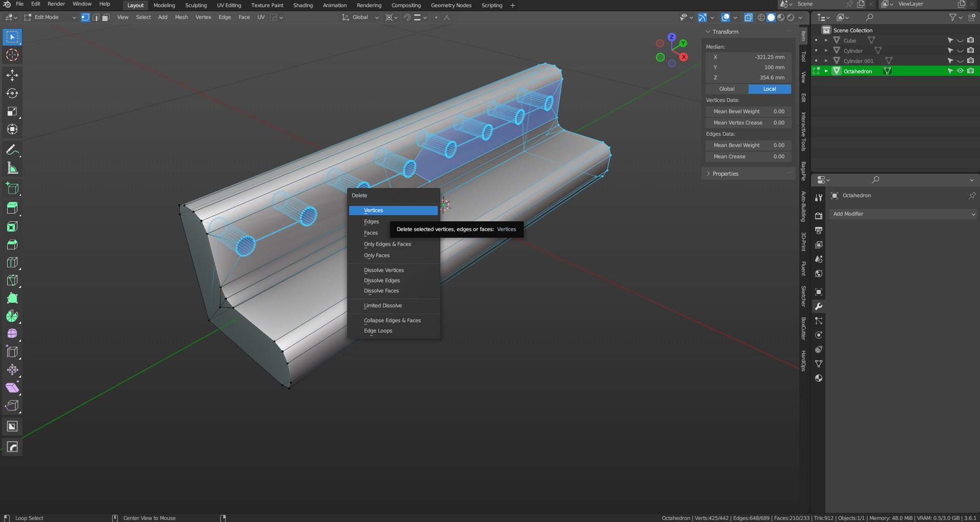This screenshot has width=980, height=522.
Task: Open the Add Modifier dropdown
Action: 903,214
